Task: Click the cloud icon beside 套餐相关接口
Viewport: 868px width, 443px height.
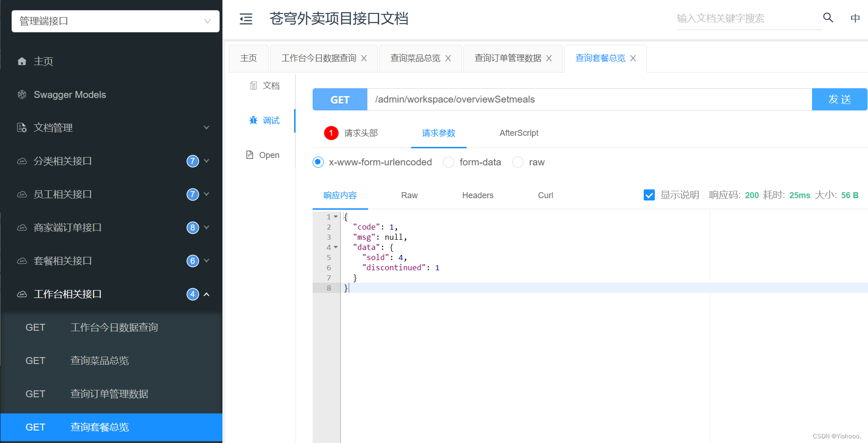Action: tap(22, 261)
